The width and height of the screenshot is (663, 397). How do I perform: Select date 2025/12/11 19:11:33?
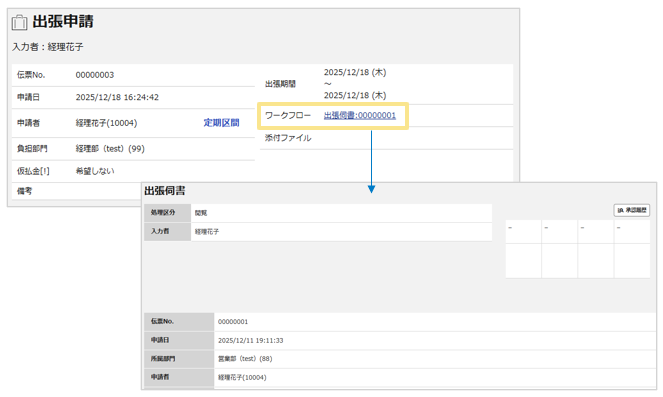point(251,340)
